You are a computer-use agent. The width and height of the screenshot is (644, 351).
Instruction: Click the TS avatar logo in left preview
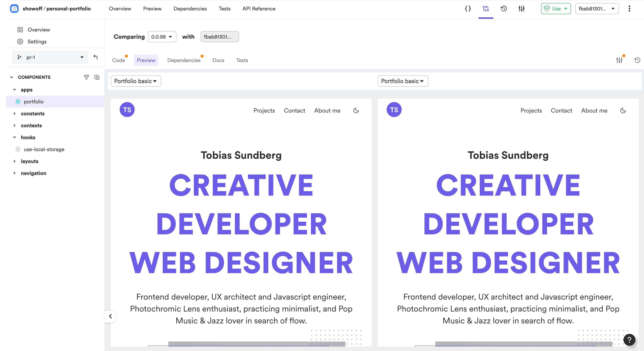pyautogui.click(x=127, y=110)
